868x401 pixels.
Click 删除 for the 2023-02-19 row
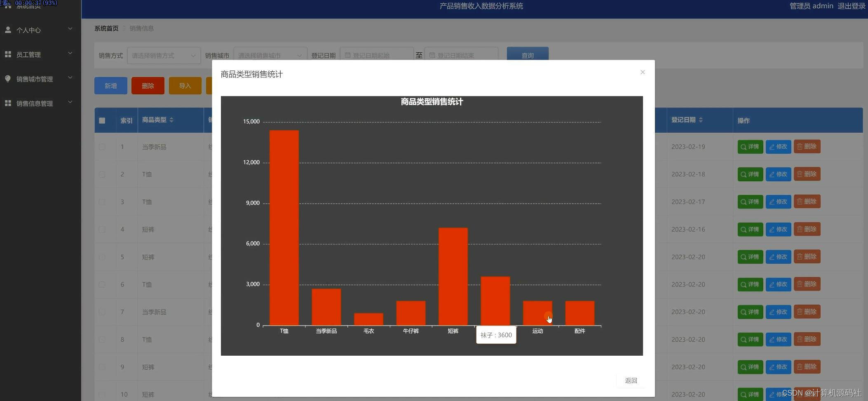tap(807, 147)
